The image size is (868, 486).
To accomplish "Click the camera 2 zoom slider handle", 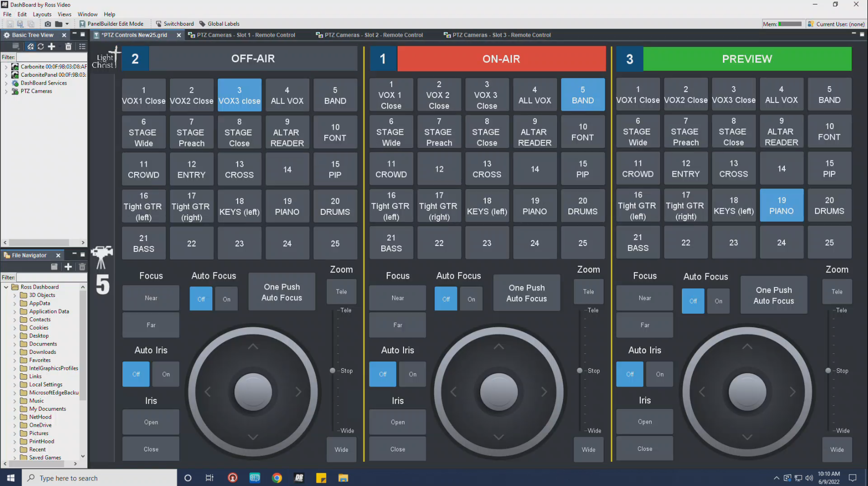I will [x=333, y=371].
